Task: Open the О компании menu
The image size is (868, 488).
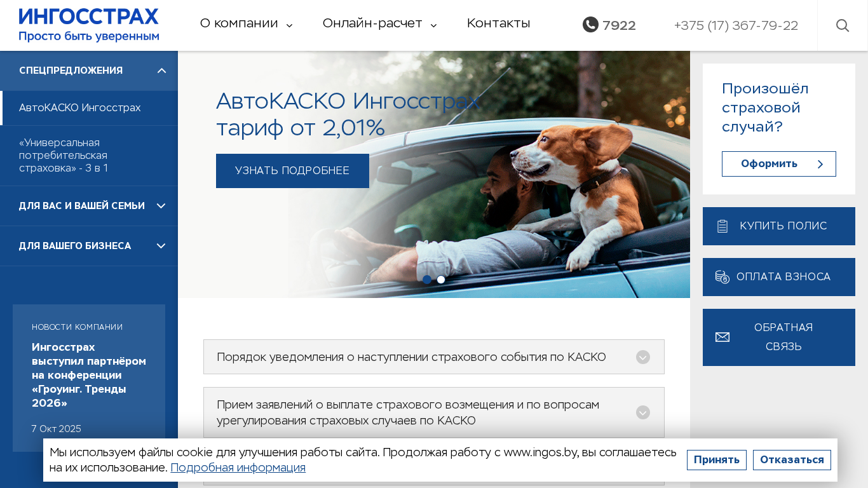Action: coord(247,24)
